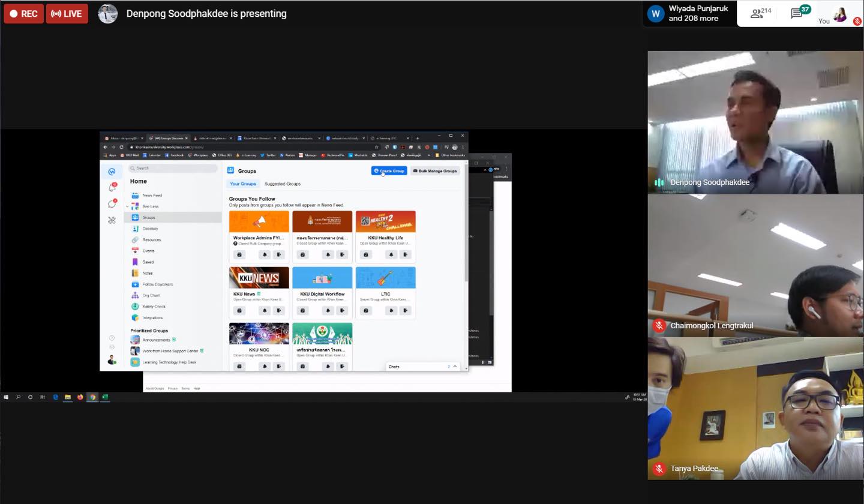Open Safety Check in the sidebar

(173, 307)
